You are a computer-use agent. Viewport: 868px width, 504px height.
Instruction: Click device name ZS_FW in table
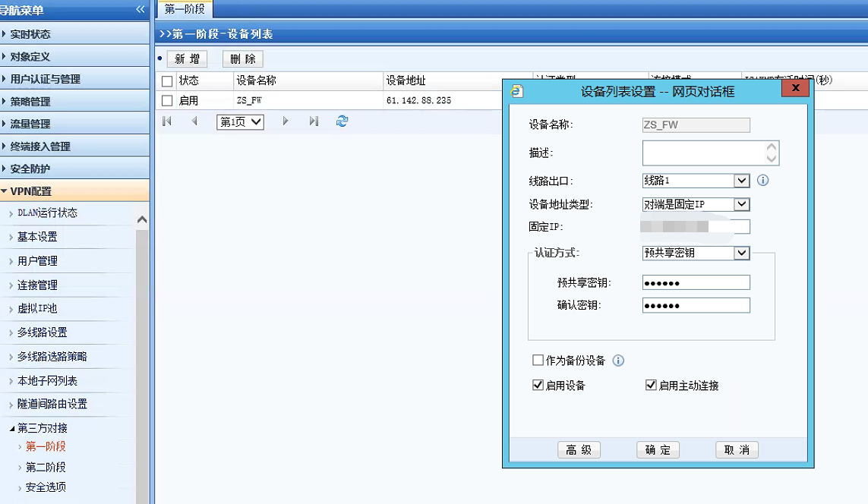(x=249, y=101)
